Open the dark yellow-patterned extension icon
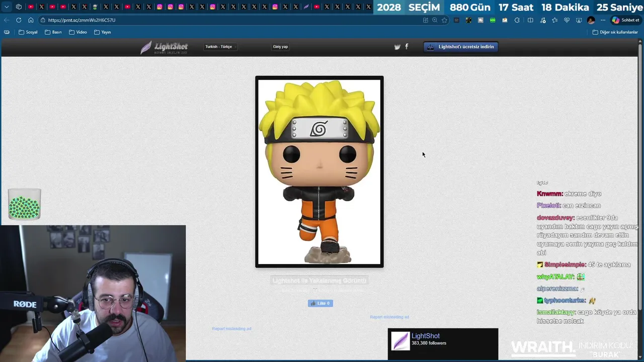The image size is (644, 362). (468, 20)
